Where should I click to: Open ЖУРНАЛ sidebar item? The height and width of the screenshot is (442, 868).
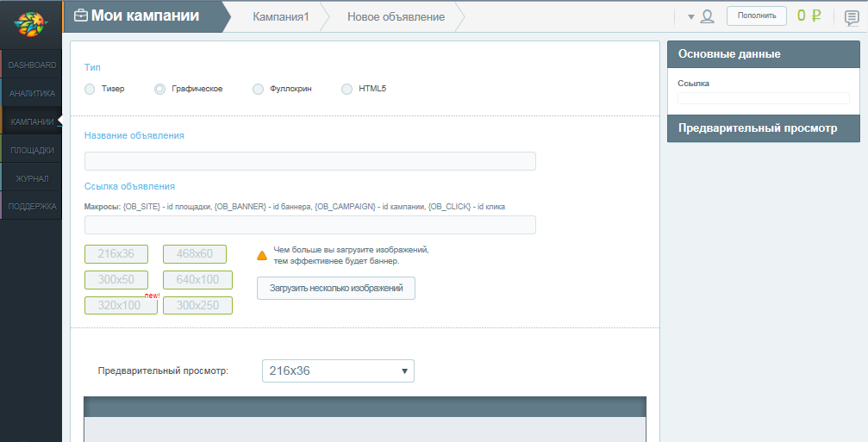tap(32, 178)
